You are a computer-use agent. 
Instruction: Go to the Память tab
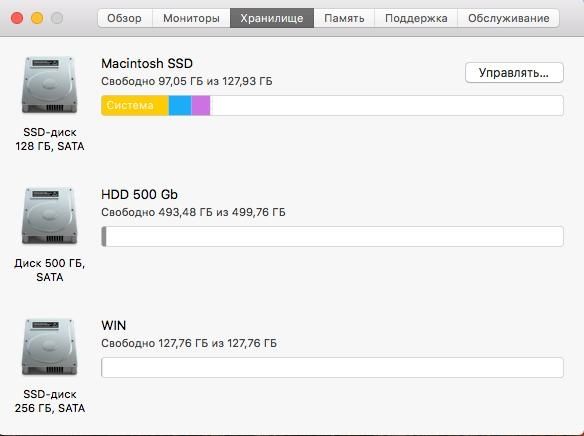(344, 18)
